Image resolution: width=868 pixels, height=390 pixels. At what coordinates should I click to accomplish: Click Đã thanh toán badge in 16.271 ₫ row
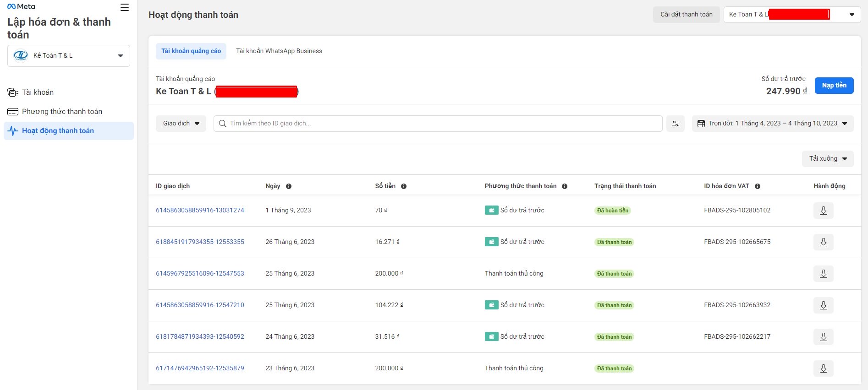click(614, 242)
